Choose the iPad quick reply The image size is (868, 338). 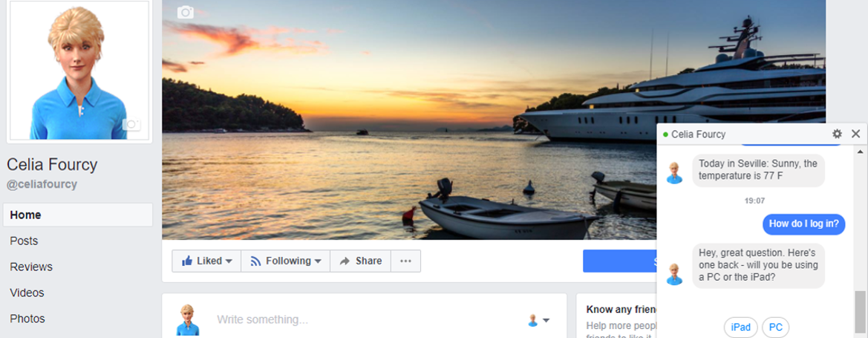coord(741,327)
